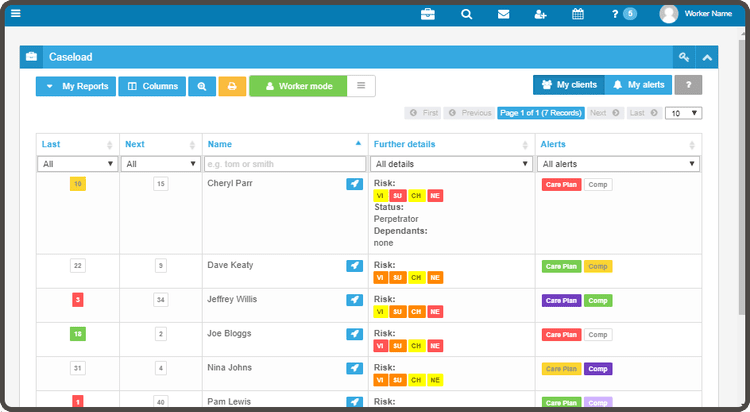This screenshot has width=750, height=412.
Task: Open search from top bar magnifier
Action: [466, 14]
